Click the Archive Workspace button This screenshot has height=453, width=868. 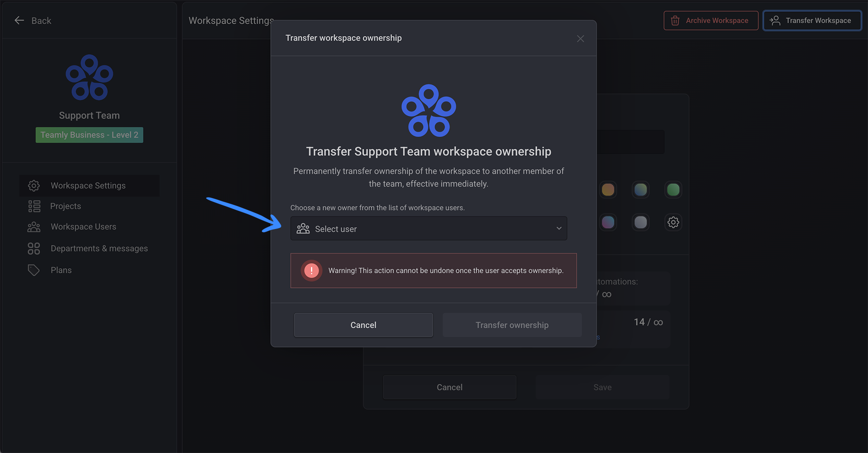[711, 20]
